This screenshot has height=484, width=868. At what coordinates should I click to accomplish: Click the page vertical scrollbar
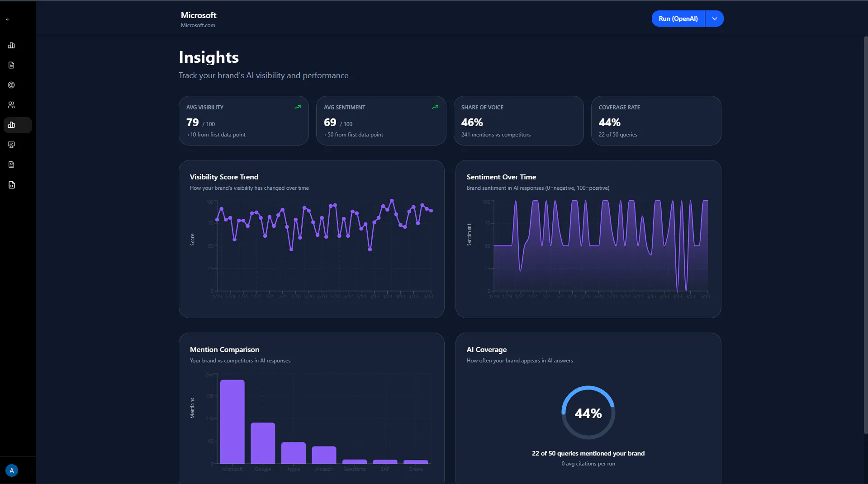[865, 235]
